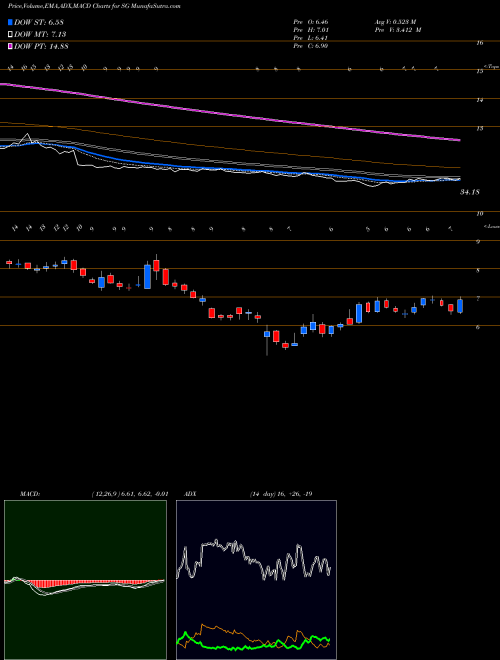Image resolution: width=500 pixels, height=660 pixels.
Task: Click the chart title mentioning MunafaSutra.com
Action: (x=94, y=7)
